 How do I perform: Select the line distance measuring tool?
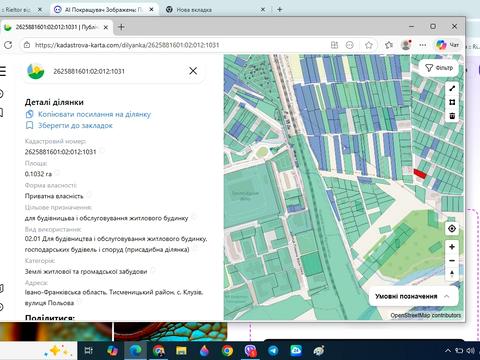452,88
